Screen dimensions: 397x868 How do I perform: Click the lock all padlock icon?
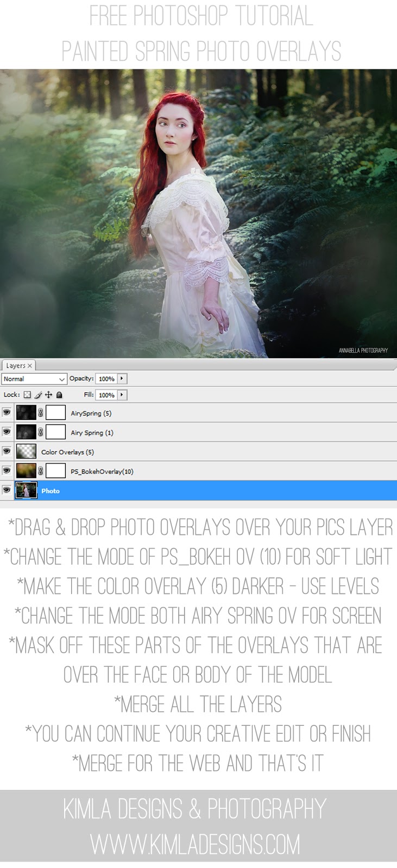(59, 395)
